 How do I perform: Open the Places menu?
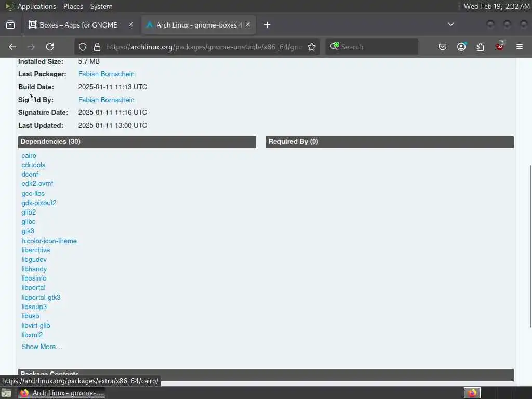(73, 6)
